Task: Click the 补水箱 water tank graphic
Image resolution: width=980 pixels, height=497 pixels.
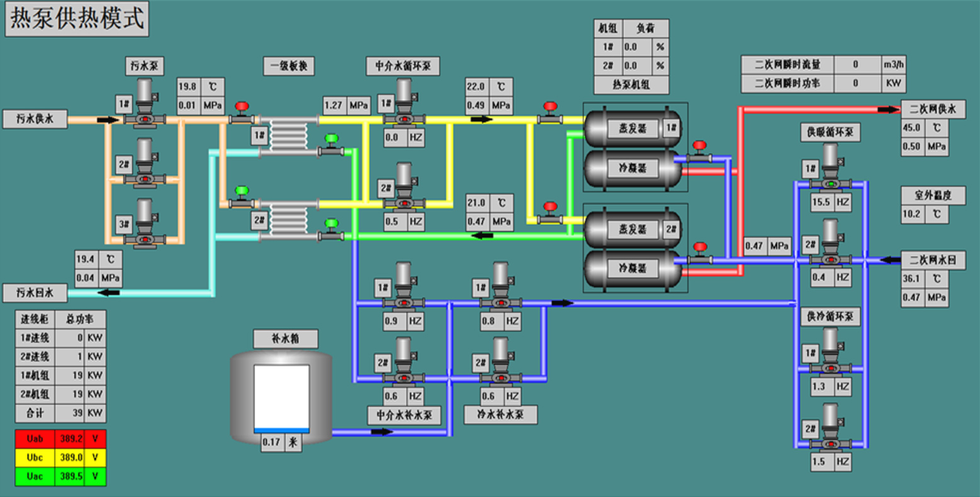Action: click(x=281, y=397)
